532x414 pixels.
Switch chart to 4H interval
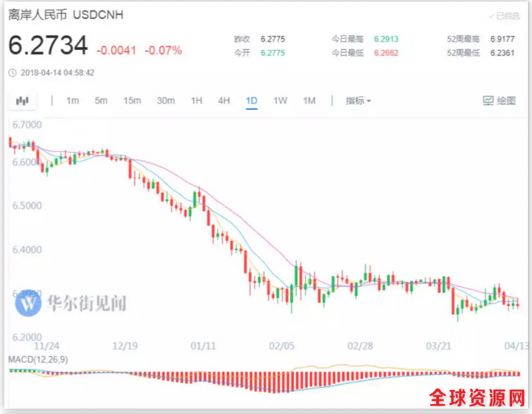224,101
